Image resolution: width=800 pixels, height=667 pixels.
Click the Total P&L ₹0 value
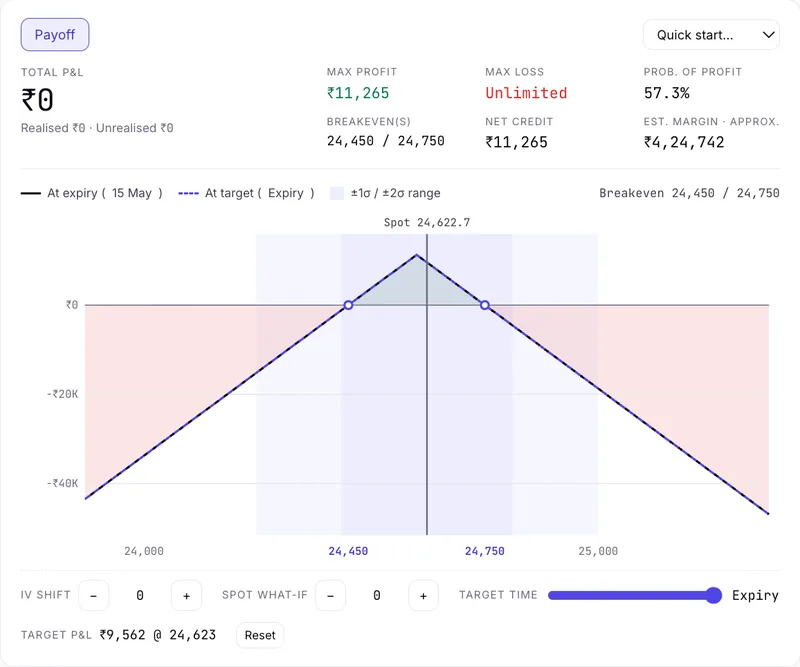coord(37,100)
